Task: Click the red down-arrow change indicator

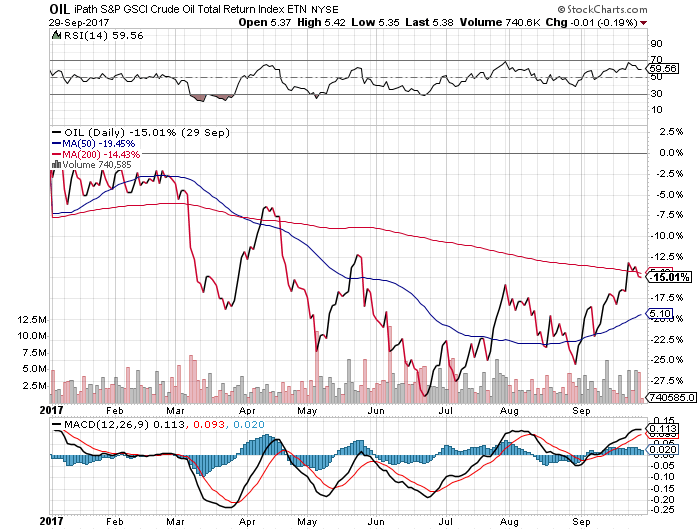Action: point(643,23)
